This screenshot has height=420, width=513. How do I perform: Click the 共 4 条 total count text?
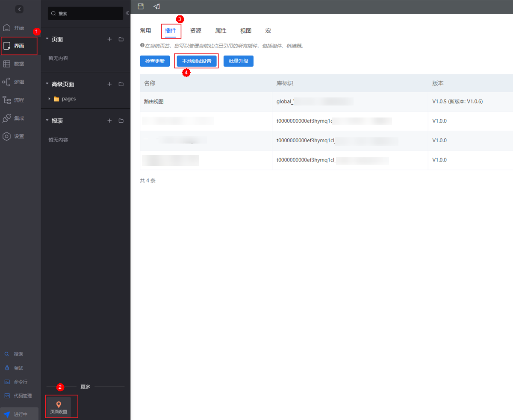[147, 181]
